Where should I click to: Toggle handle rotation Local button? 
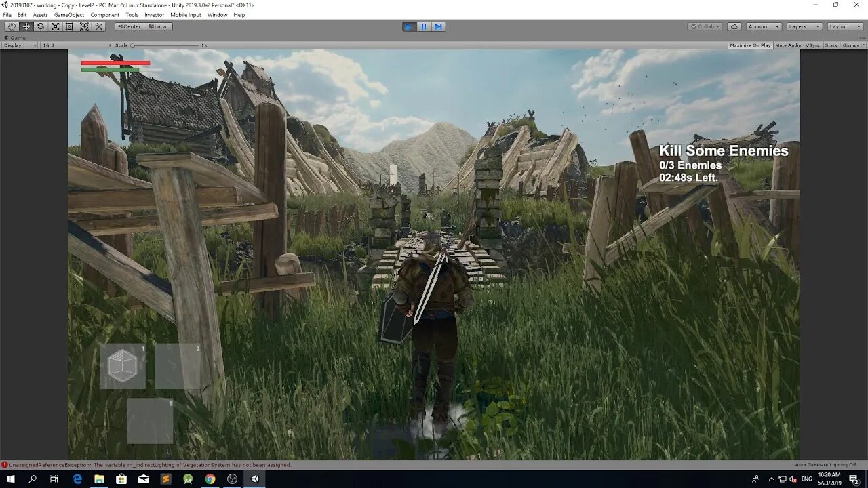158,26
